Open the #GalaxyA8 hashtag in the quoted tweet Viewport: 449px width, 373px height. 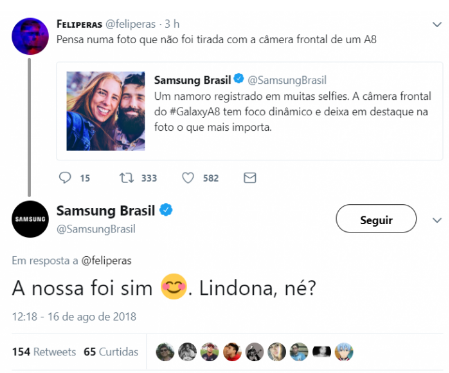(x=195, y=112)
